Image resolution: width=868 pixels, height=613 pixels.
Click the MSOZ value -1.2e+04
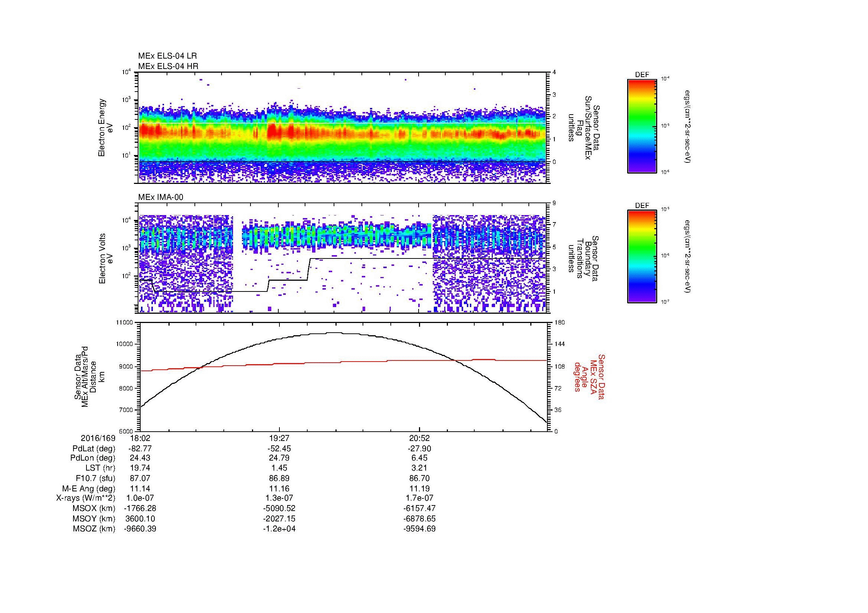pyautogui.click(x=279, y=529)
